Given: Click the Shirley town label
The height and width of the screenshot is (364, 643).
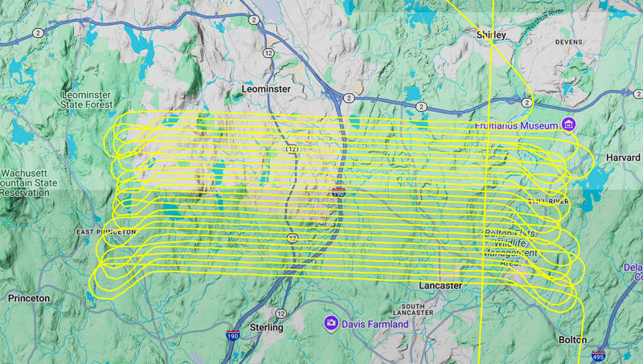Looking at the screenshot, I should pyautogui.click(x=491, y=35).
